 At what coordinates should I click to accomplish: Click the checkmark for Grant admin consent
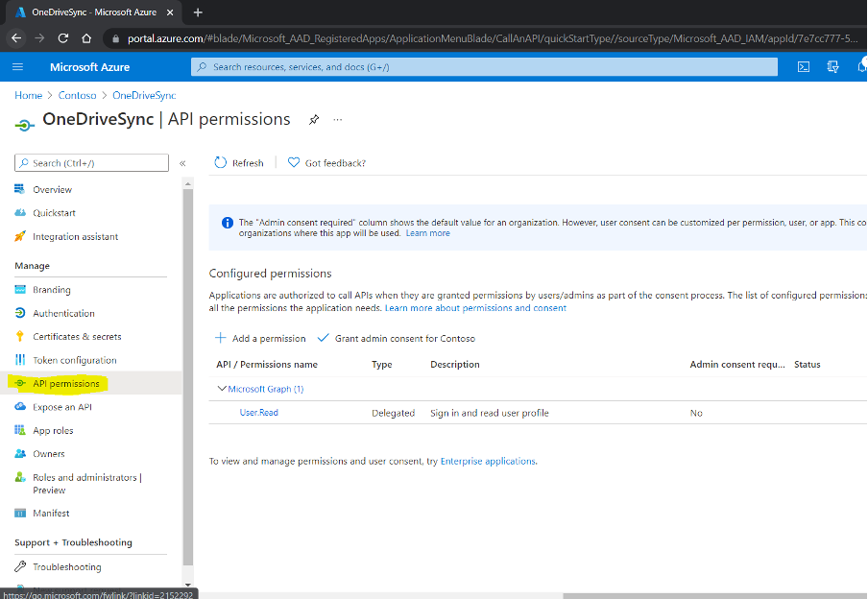323,338
